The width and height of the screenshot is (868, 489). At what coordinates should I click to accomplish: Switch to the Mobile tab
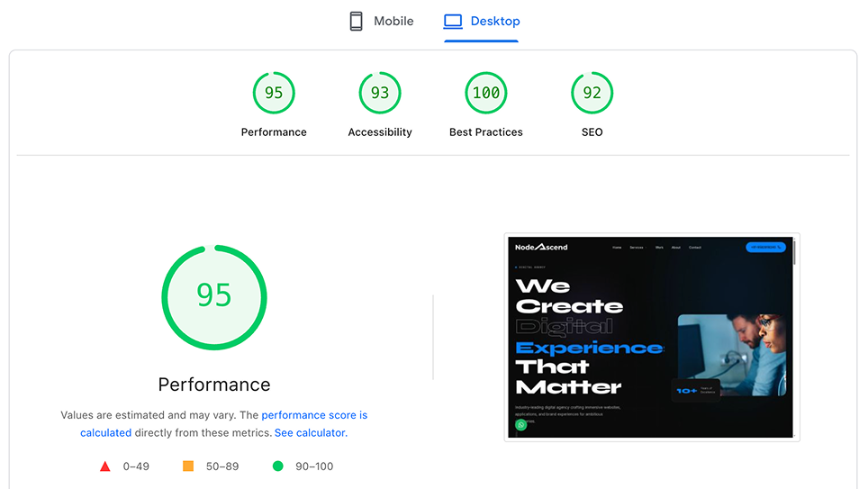pos(382,21)
